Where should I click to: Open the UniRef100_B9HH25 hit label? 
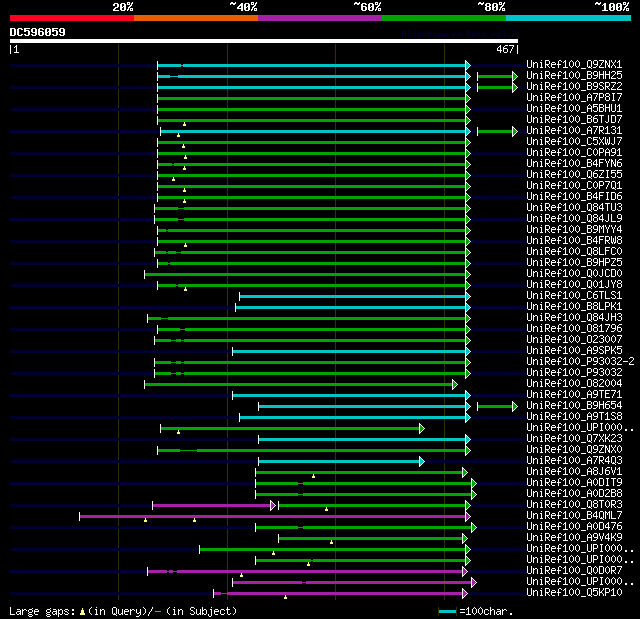click(574, 75)
